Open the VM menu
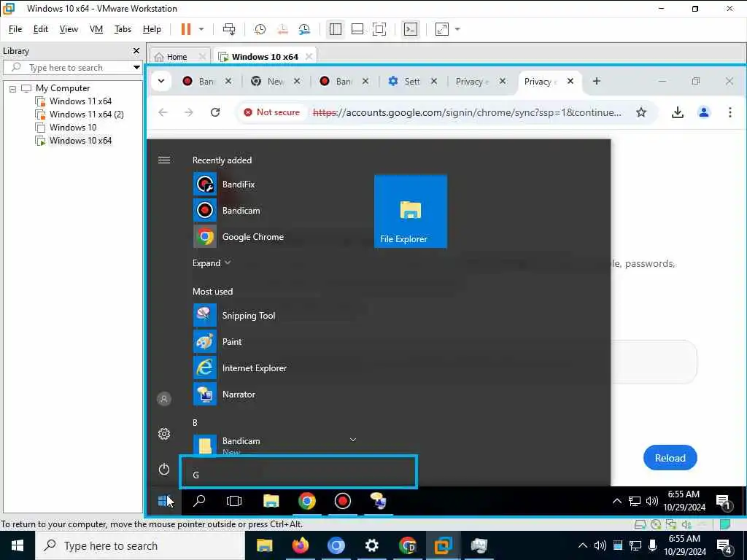Screen dimensions: 747x560 [x=96, y=29]
